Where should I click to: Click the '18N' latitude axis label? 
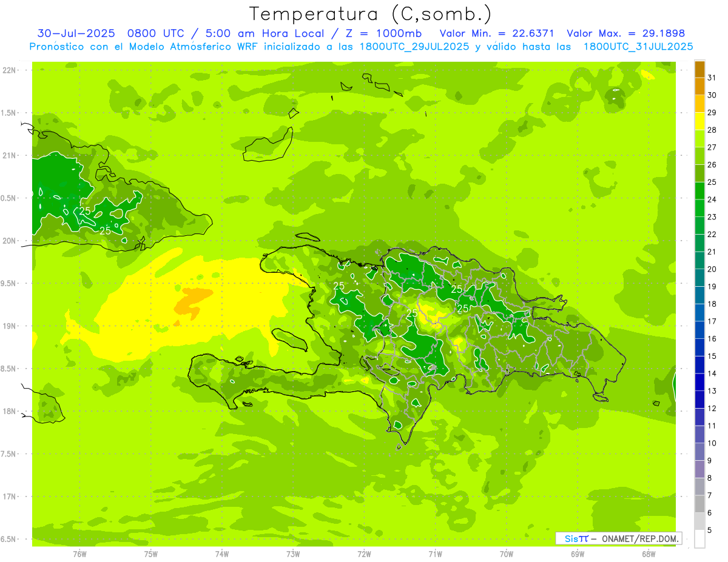10,412
